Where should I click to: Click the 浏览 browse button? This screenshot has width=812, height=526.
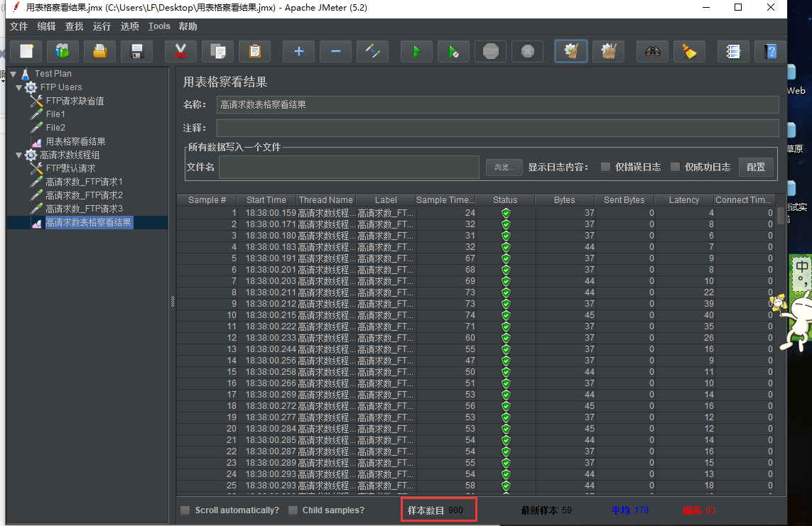tap(504, 167)
